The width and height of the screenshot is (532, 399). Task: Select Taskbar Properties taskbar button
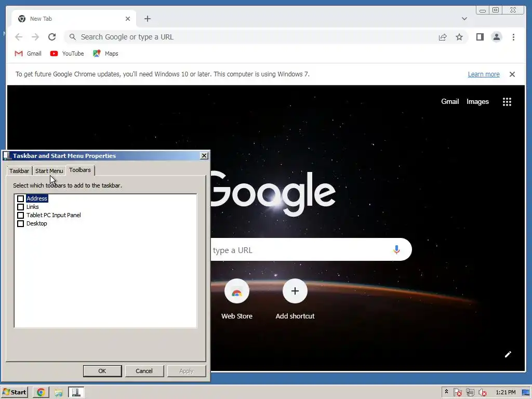tap(76, 392)
